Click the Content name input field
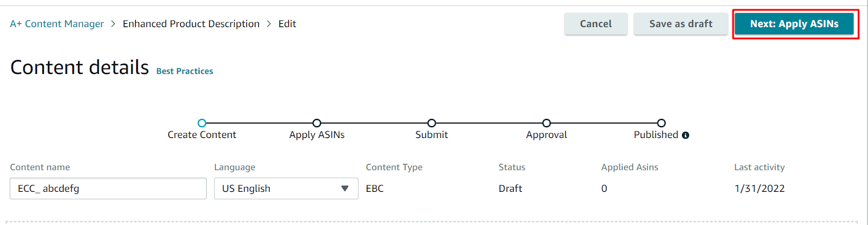 click(108, 189)
